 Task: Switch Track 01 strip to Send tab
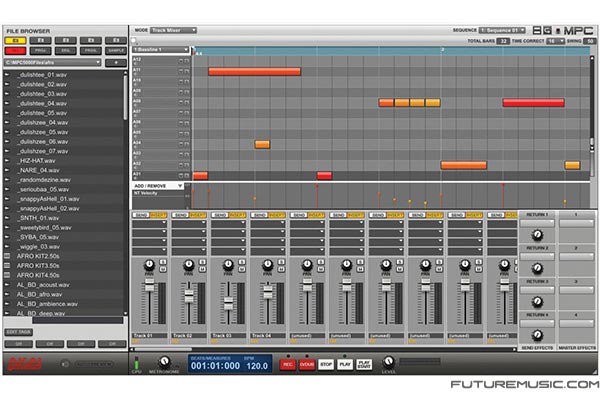[x=140, y=215]
